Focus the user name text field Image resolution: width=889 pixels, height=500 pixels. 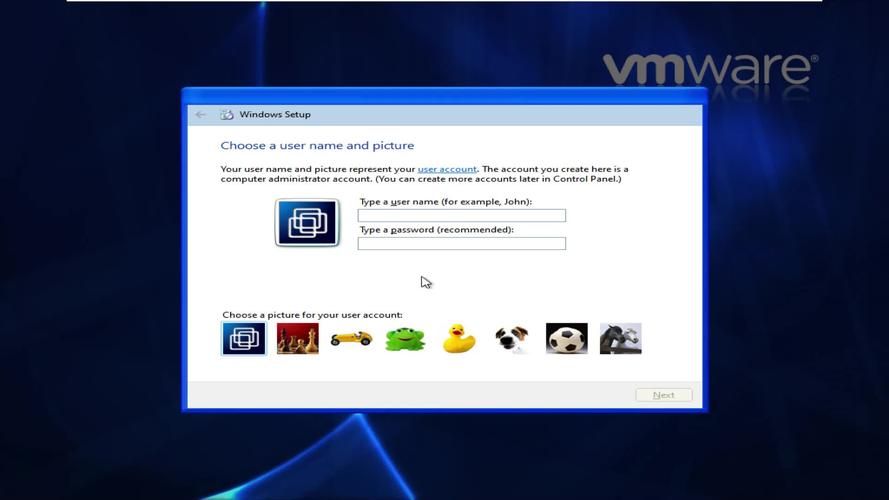pos(461,216)
